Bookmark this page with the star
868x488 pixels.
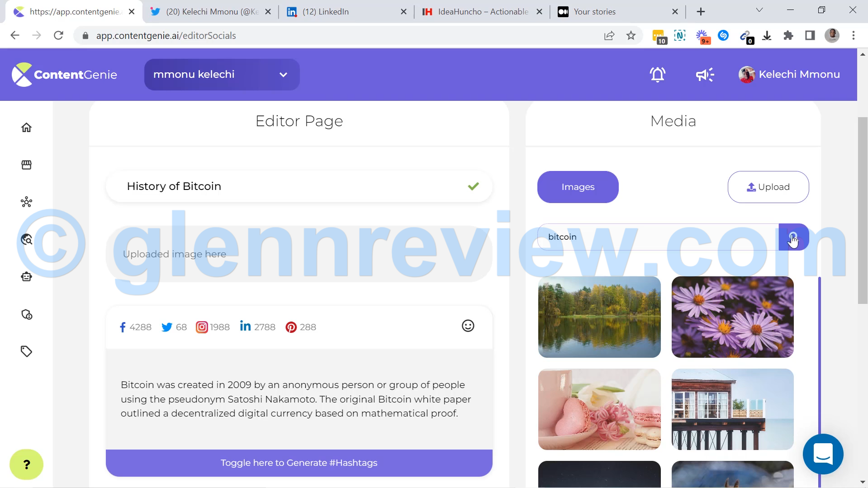[631, 35]
